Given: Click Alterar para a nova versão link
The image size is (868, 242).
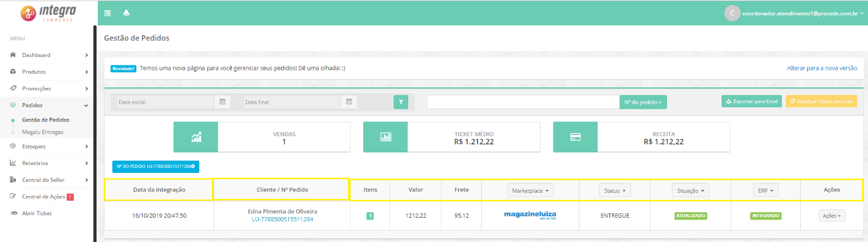Looking at the screenshot, I should tap(822, 69).
